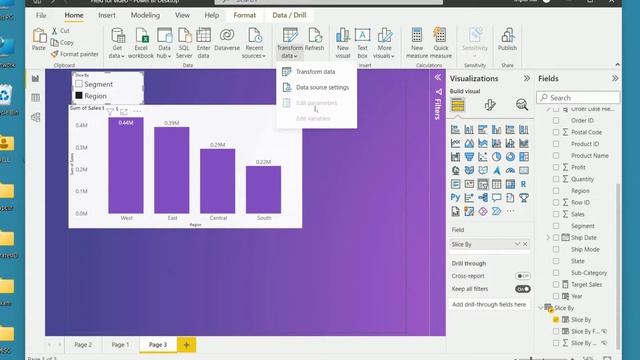Viewport: 640px width, 360px height.
Task: Open the More visuals dropdown
Action: (x=384, y=52)
